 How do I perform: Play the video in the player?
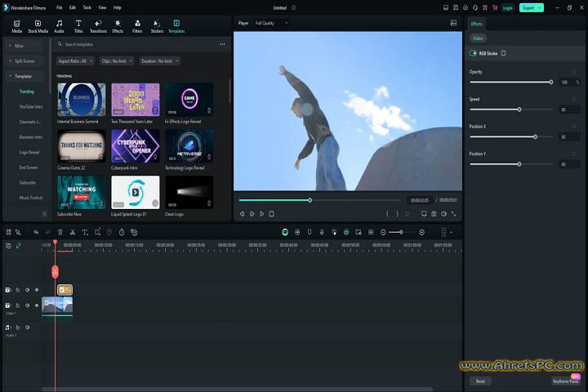[262, 214]
